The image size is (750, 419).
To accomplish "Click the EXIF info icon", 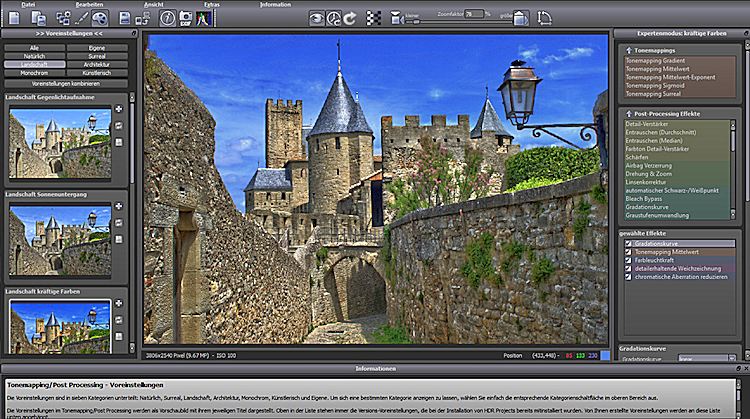I will tap(187, 18).
